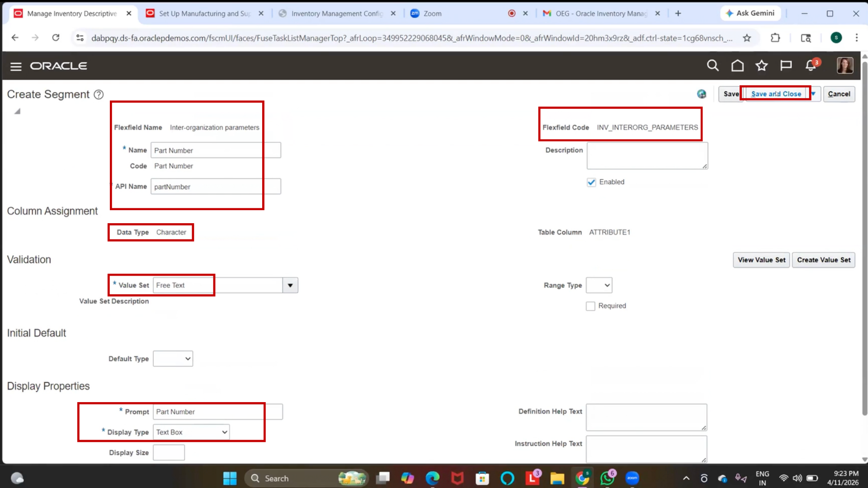The width and height of the screenshot is (868, 488).
Task: Click the Name input field
Action: click(216, 150)
